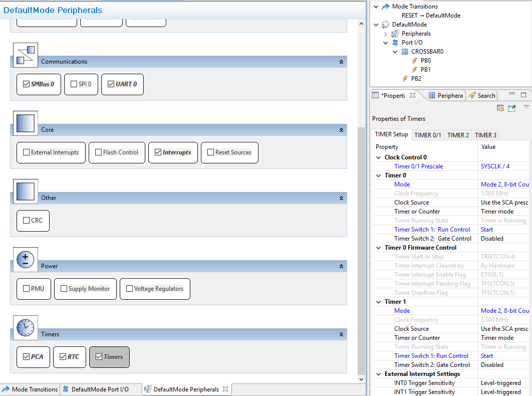The width and height of the screenshot is (532, 396).
Task: Toggle the CRC peripheral checkbox
Action: point(27,221)
